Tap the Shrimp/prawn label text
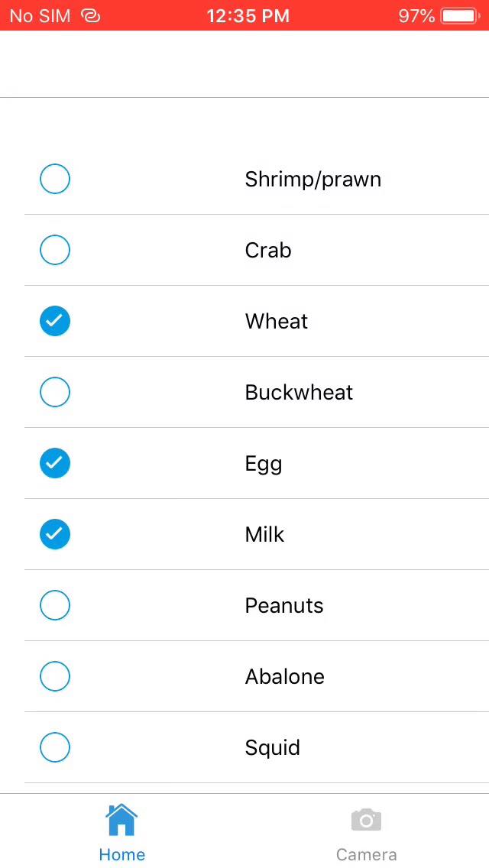This screenshot has width=489, height=868. click(x=313, y=180)
